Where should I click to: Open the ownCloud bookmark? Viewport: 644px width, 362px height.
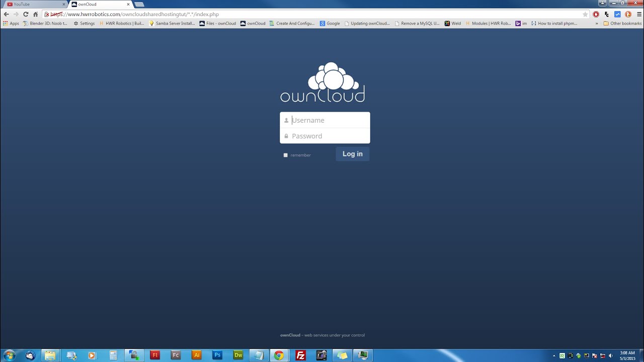pos(253,23)
